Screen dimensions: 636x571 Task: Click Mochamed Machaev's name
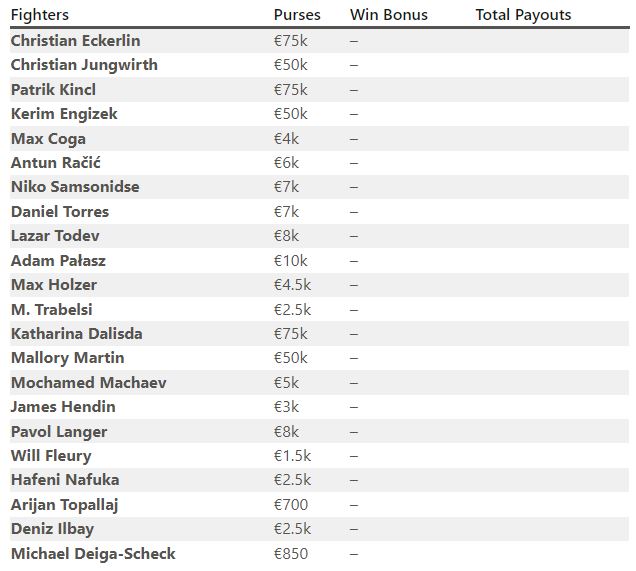point(88,383)
